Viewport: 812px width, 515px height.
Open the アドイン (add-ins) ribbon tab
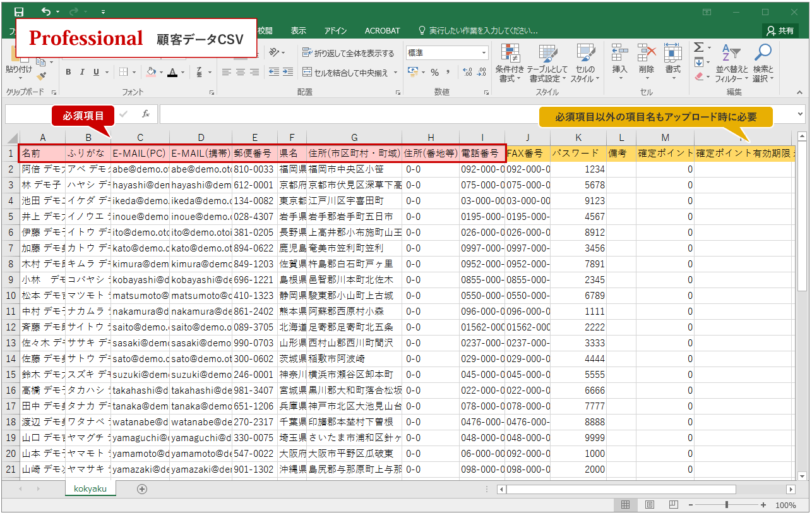[335, 30]
